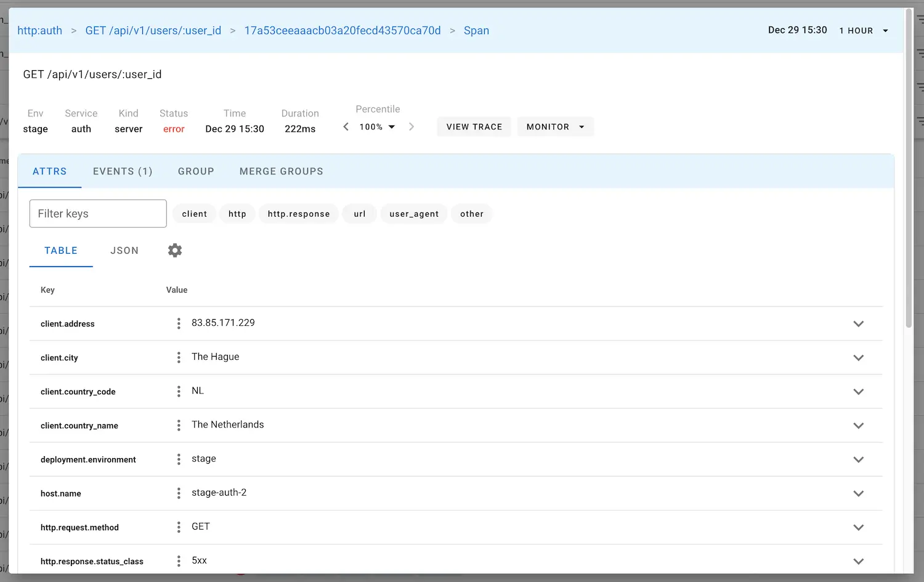Screen dimensions: 924x582
Task: Open the http:auth breadcrumb link
Action: (40, 31)
